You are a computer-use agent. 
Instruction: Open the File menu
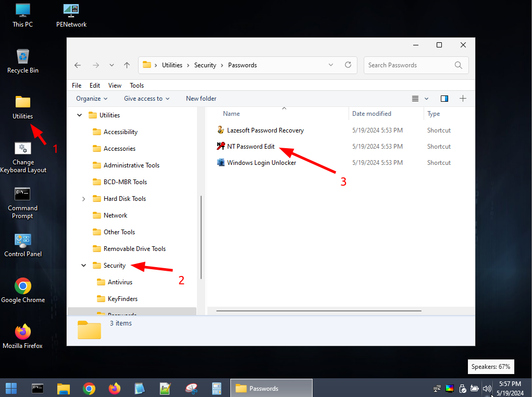point(77,86)
